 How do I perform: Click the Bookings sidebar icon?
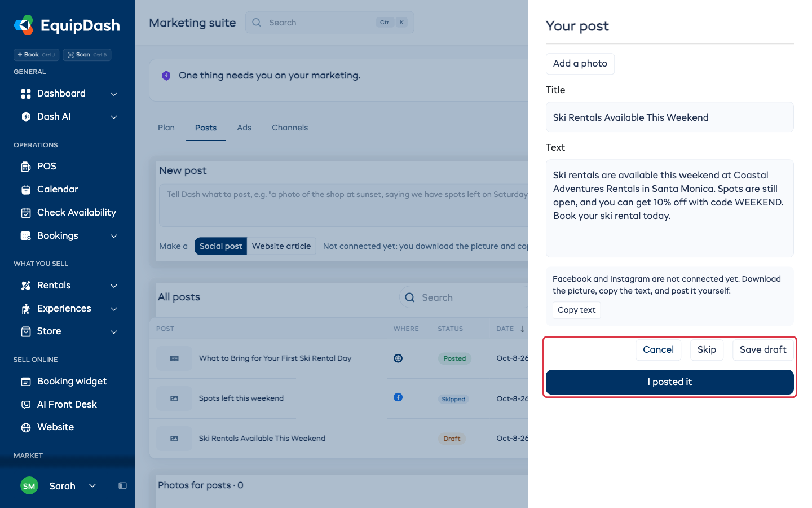pos(26,236)
